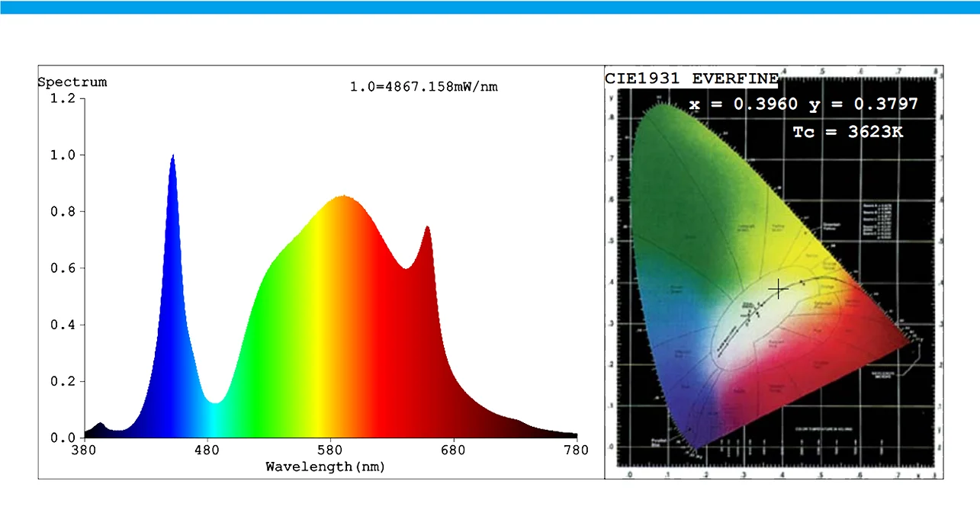Click the 'Wavelength(nm)' axis label
The width and height of the screenshot is (980, 513).
(326, 467)
